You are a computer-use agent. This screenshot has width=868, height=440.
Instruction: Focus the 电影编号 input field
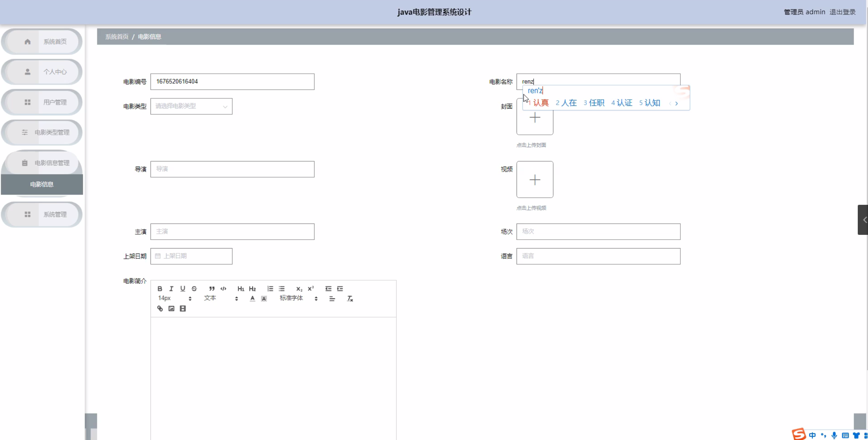(232, 82)
